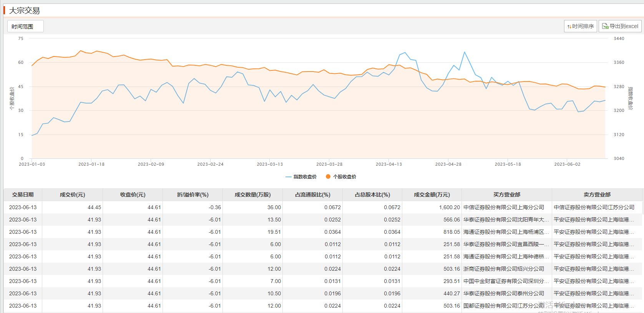Click the sort arrows icon on 时间排序
This screenshot has height=313, width=644.
[569, 27]
